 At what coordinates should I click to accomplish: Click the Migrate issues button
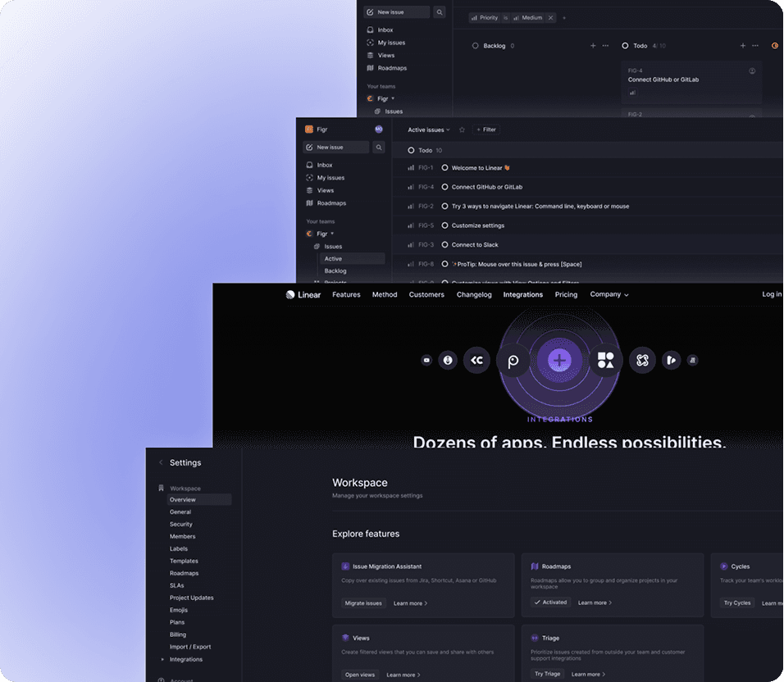point(363,603)
